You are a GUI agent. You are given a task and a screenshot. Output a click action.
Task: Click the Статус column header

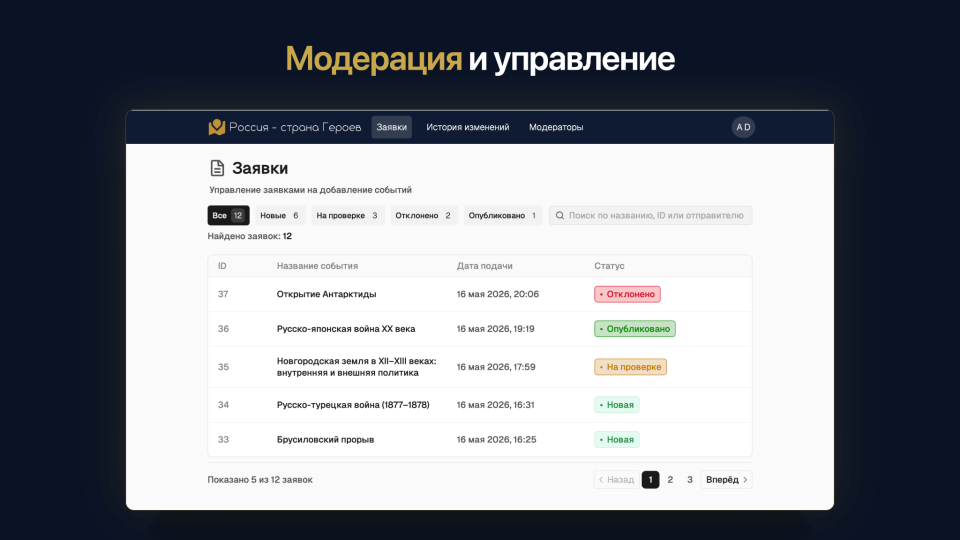pos(609,266)
